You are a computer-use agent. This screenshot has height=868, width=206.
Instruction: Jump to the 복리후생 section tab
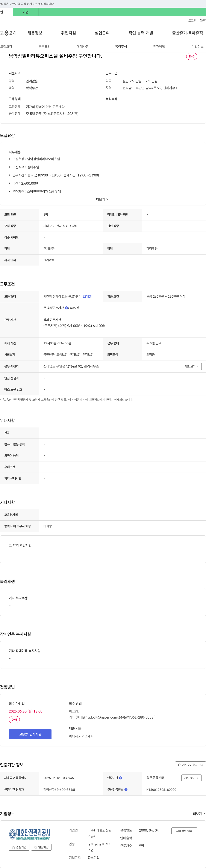point(121,47)
